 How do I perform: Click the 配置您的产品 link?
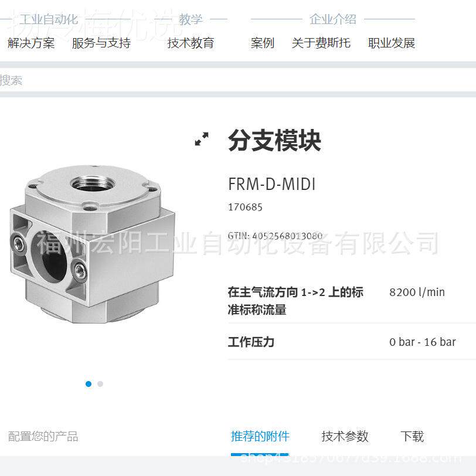[x=43, y=437]
